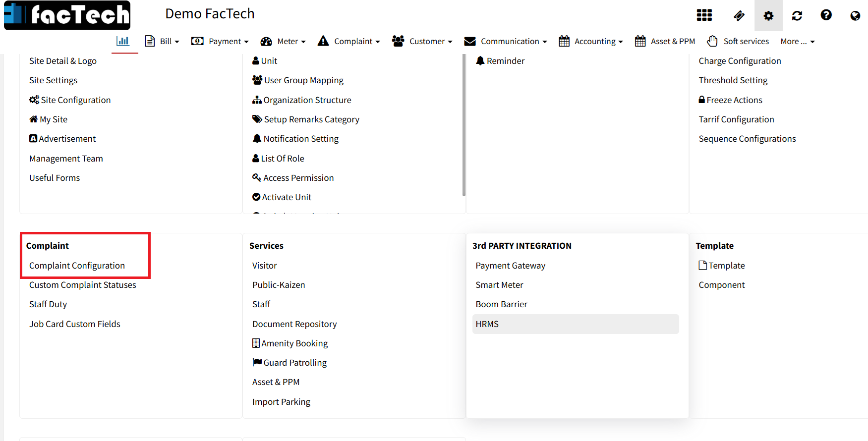The width and height of the screenshot is (868, 441).
Task: Open the More... dropdown
Action: click(797, 42)
